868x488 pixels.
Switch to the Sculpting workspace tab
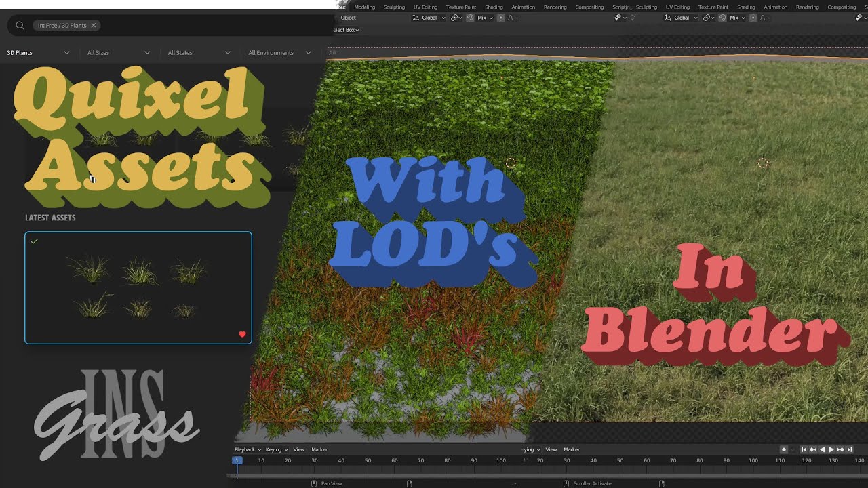(x=394, y=7)
